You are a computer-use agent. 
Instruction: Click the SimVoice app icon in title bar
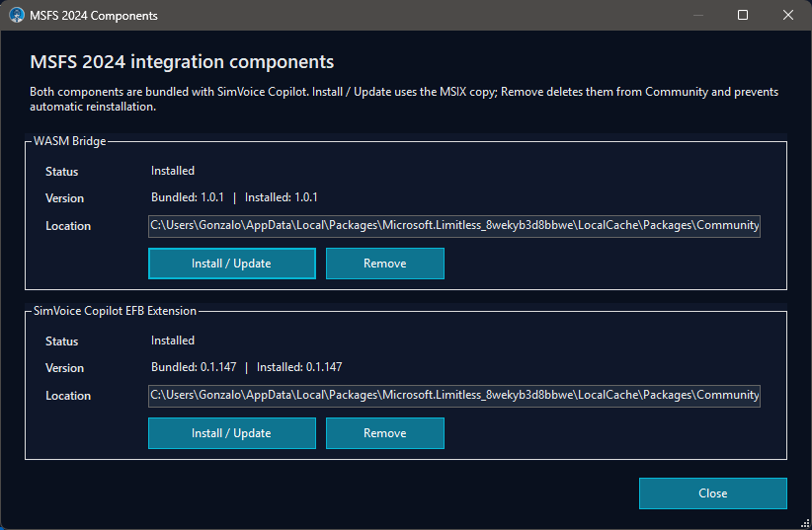[x=17, y=15]
